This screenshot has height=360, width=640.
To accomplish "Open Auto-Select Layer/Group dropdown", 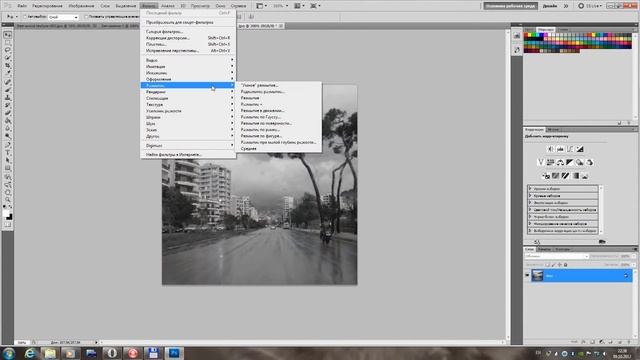I will tap(63, 17).
